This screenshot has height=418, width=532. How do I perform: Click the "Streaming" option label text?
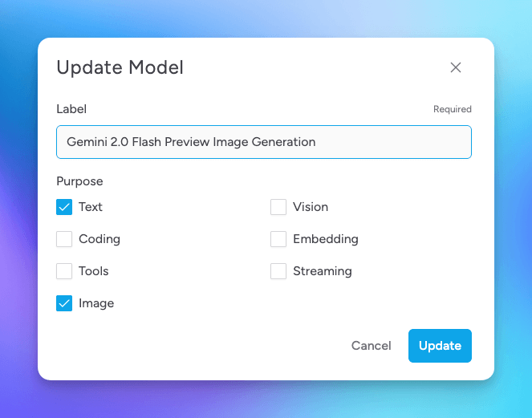(322, 271)
